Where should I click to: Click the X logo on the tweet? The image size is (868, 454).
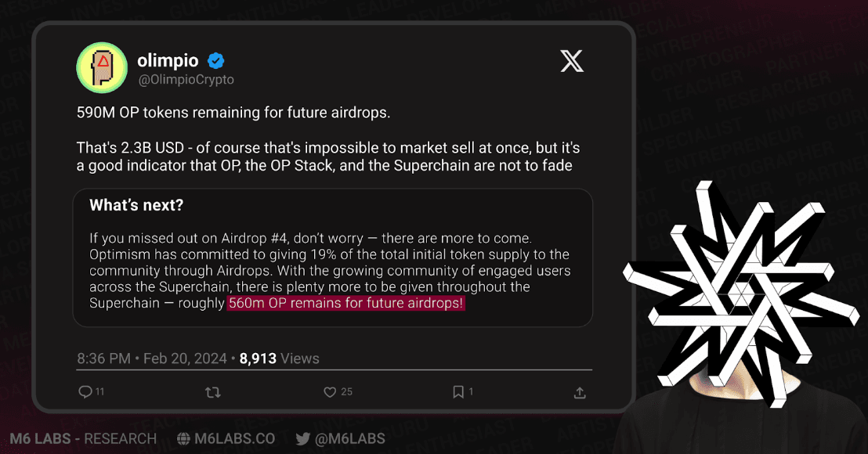pos(572,61)
